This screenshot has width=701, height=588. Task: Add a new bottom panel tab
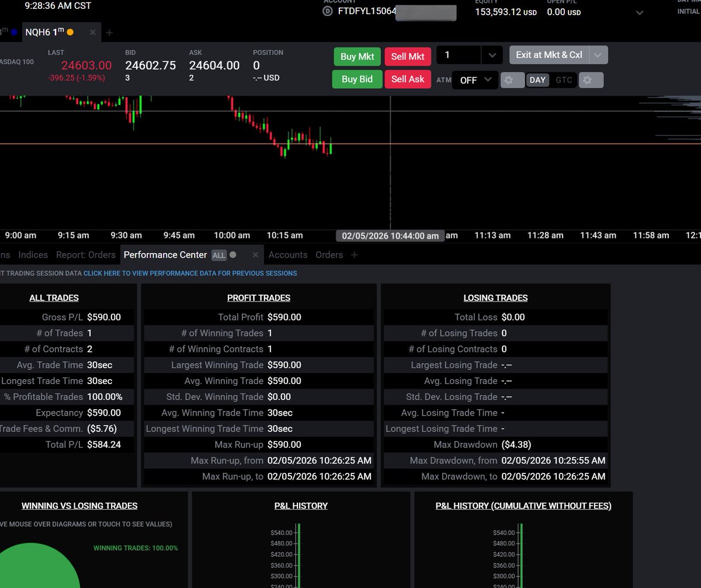354,255
